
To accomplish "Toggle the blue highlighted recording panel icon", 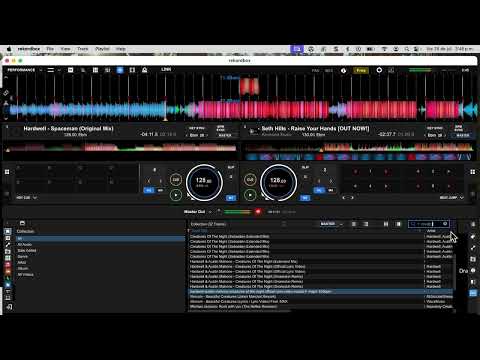I will coord(120,70).
